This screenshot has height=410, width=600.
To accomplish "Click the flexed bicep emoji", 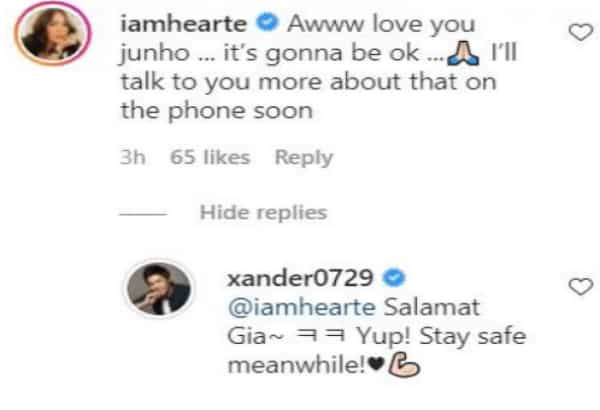I will [x=404, y=366].
